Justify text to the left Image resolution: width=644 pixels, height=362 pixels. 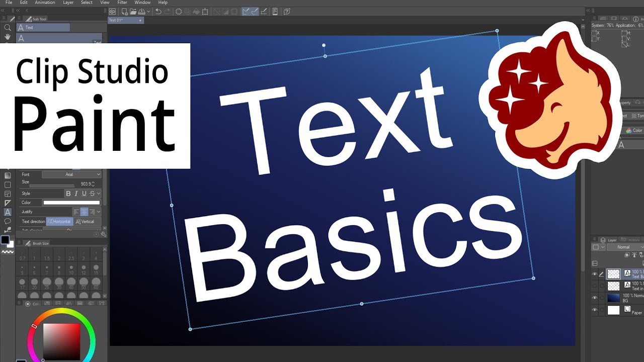(76, 212)
